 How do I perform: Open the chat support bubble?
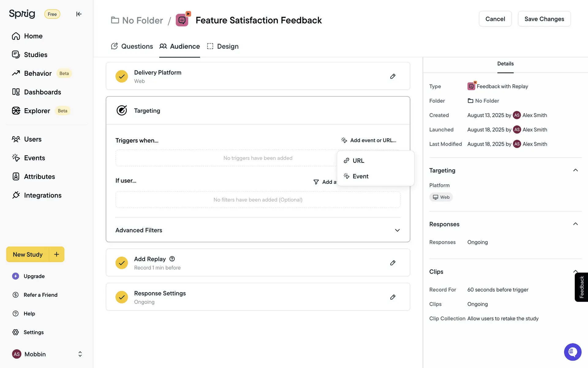pyautogui.click(x=572, y=352)
